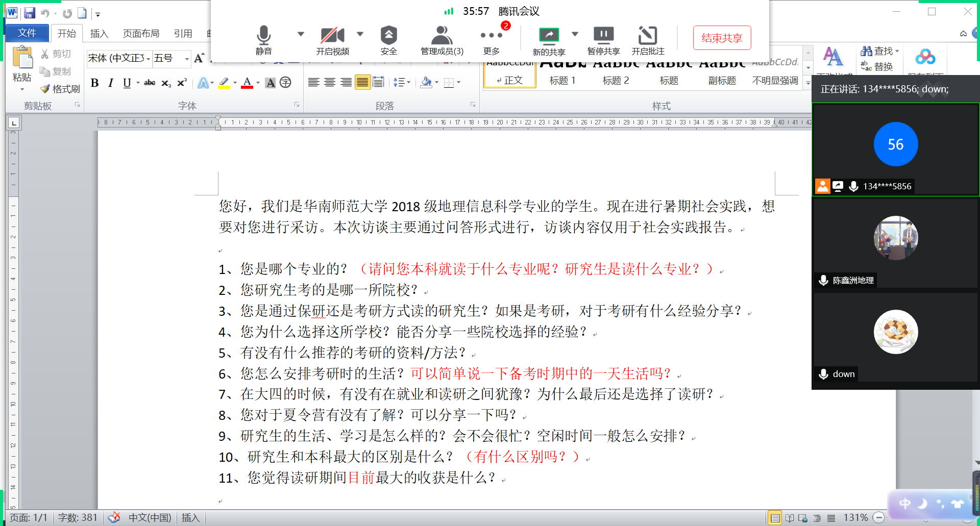Save the Word document
The height and width of the screenshot is (526, 980).
29,13
